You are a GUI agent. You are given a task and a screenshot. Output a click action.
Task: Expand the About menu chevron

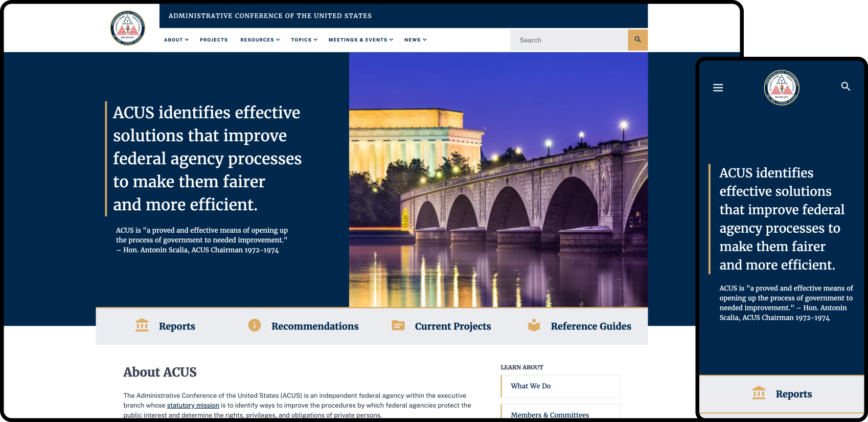pos(187,39)
